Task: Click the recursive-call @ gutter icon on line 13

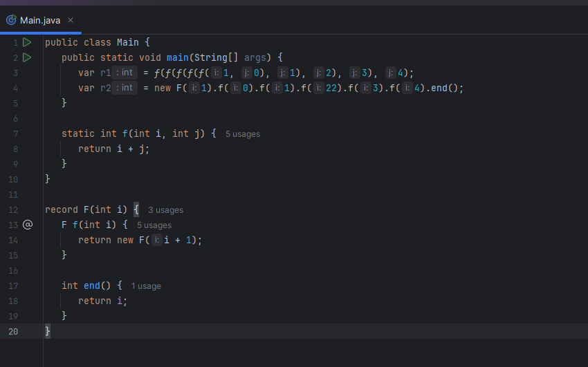Action: click(28, 225)
